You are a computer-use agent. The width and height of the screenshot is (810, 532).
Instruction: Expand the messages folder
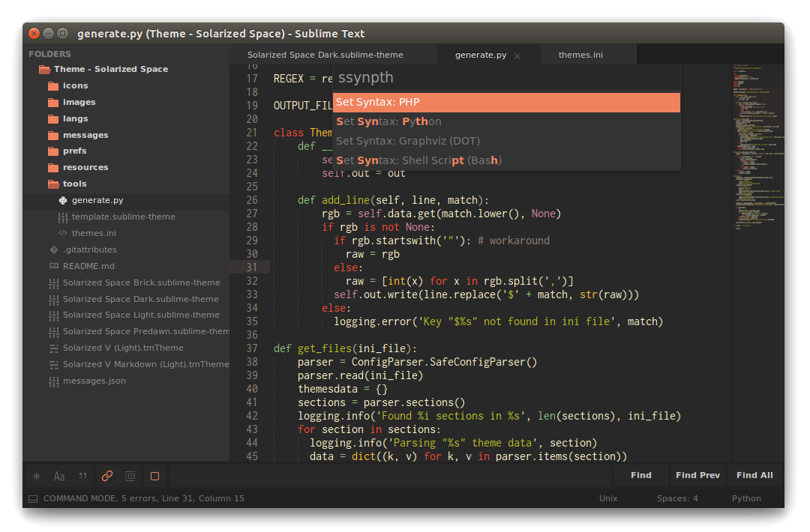click(85, 135)
